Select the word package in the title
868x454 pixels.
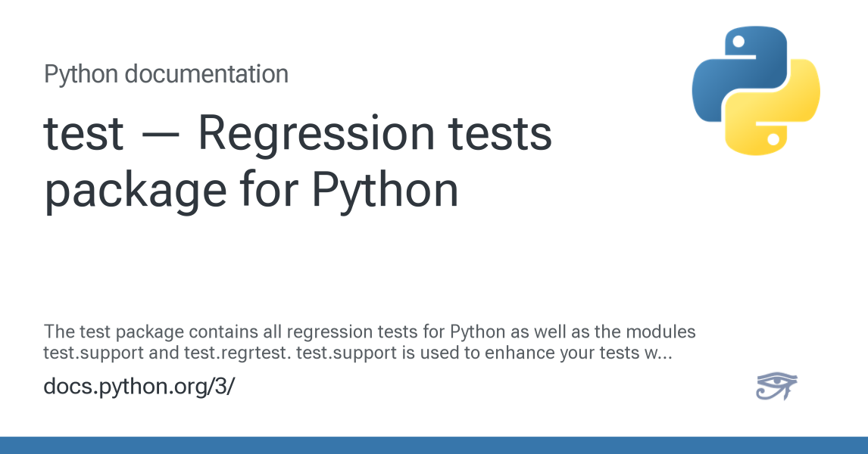point(136,191)
